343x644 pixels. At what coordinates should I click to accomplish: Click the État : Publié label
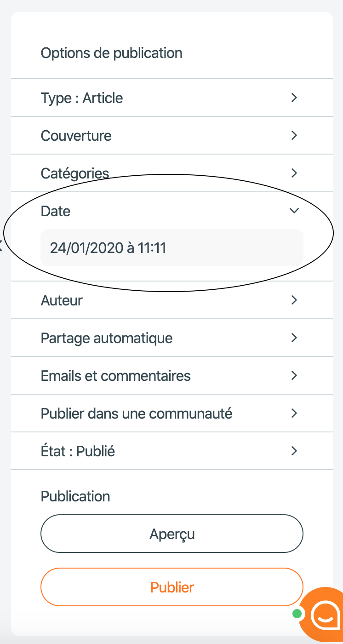78,451
